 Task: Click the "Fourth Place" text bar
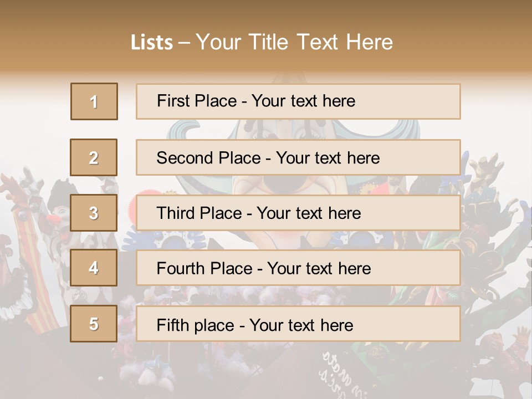(298, 268)
